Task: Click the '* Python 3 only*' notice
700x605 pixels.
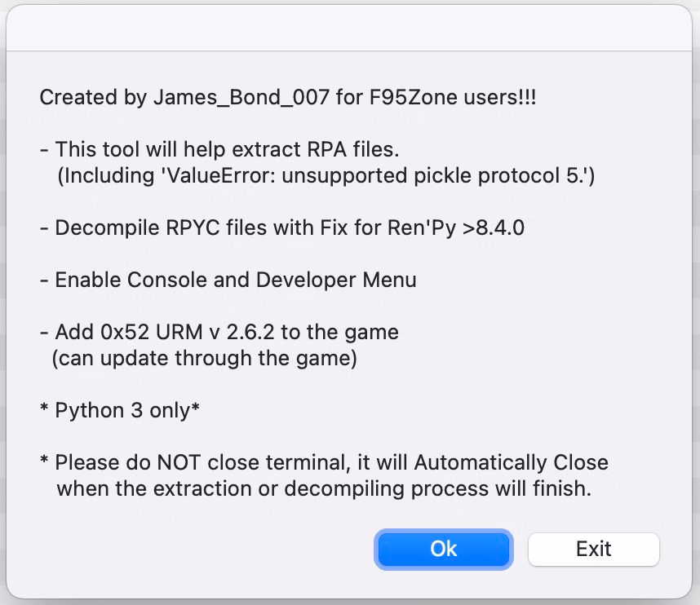Action: (120, 410)
